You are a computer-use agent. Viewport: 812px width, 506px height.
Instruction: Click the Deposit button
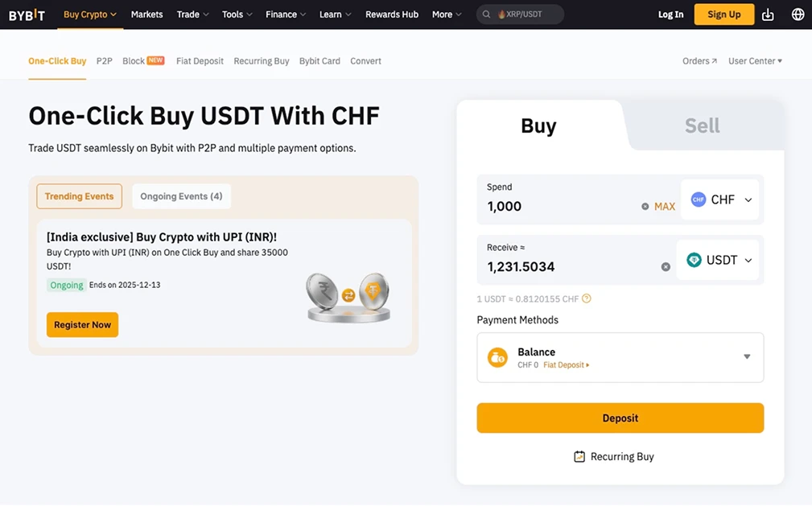[x=620, y=418]
